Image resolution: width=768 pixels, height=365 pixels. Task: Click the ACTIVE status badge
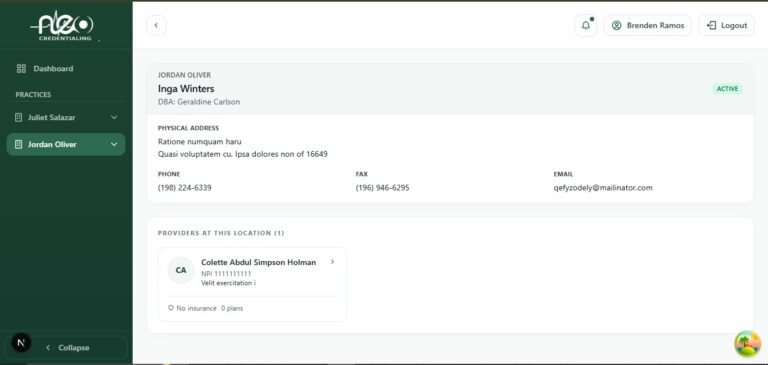click(727, 89)
